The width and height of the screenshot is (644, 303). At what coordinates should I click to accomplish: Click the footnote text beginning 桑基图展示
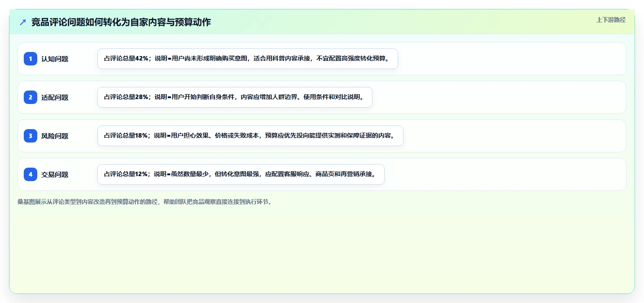145,202
